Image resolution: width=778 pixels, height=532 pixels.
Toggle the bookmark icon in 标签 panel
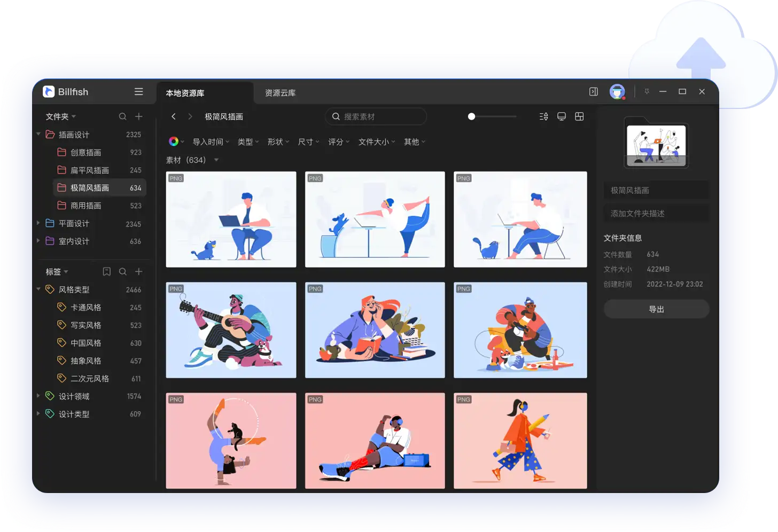click(106, 271)
